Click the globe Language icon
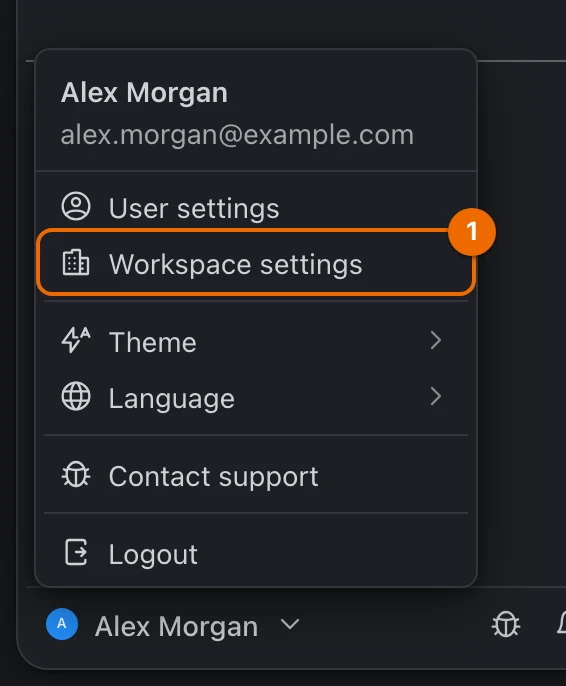Screen dimensions: 566x686 pos(76,396)
